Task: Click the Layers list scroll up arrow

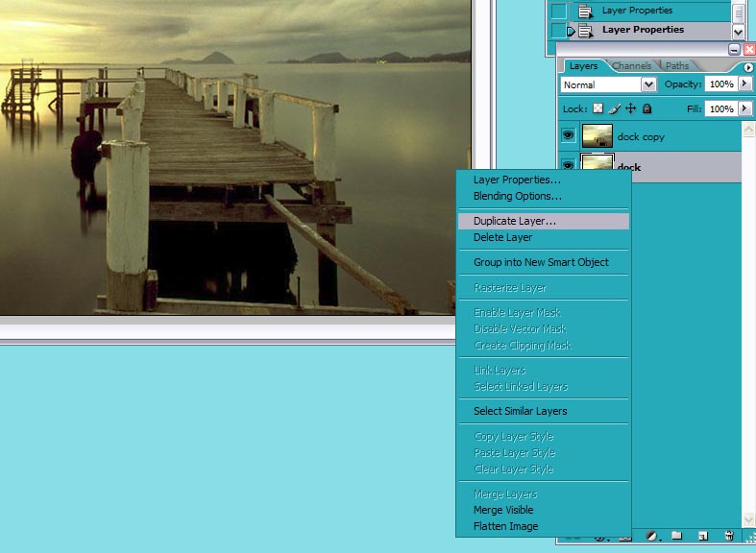Action: [x=748, y=129]
